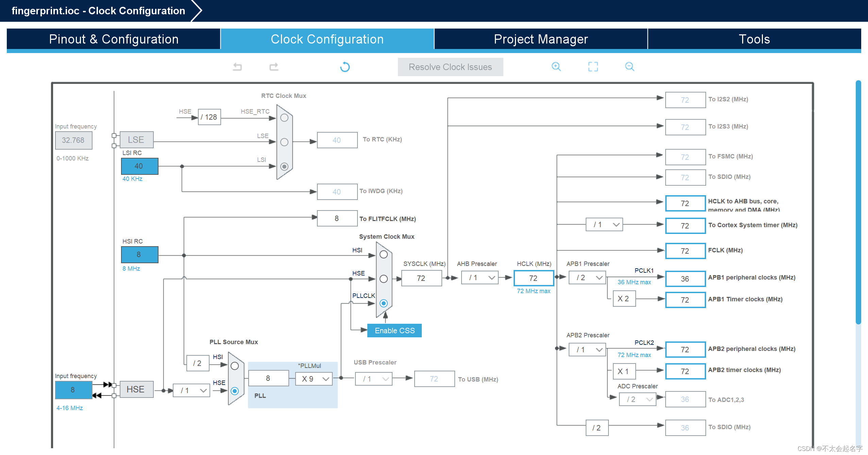Click the Resolve Clock Issues button

(x=450, y=67)
